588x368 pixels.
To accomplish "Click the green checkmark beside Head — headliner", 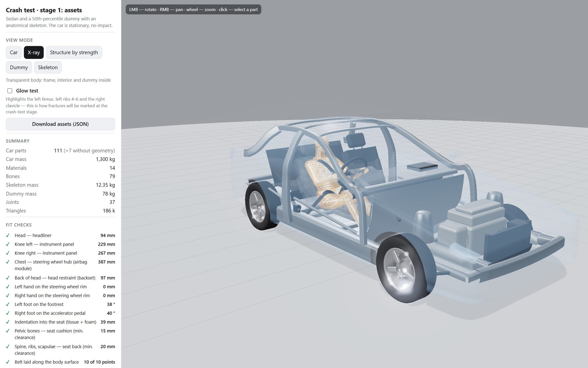I will pos(8,236).
